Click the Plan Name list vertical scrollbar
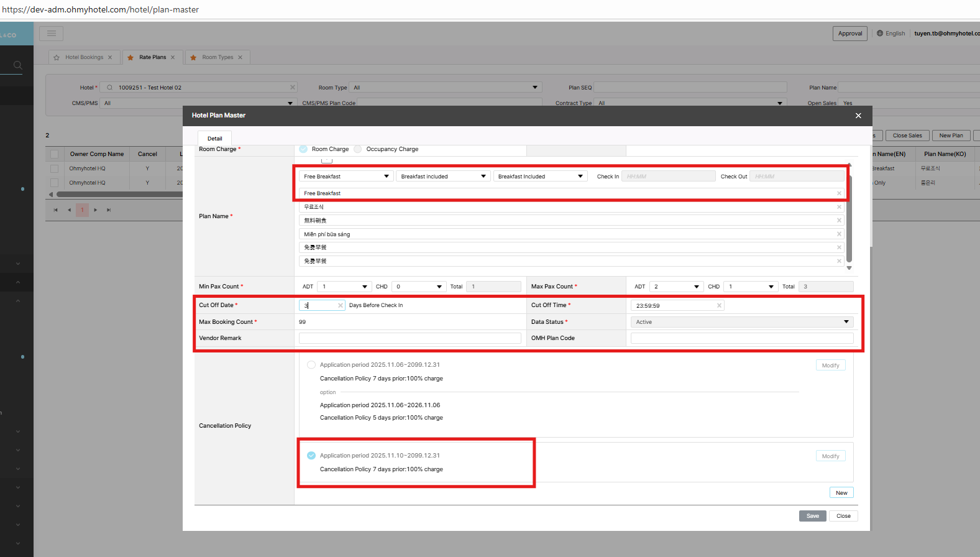 point(849,218)
